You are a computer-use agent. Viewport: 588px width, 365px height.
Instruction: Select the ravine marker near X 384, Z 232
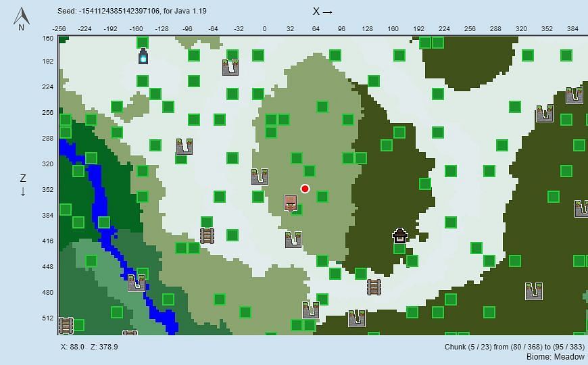pos(574,95)
